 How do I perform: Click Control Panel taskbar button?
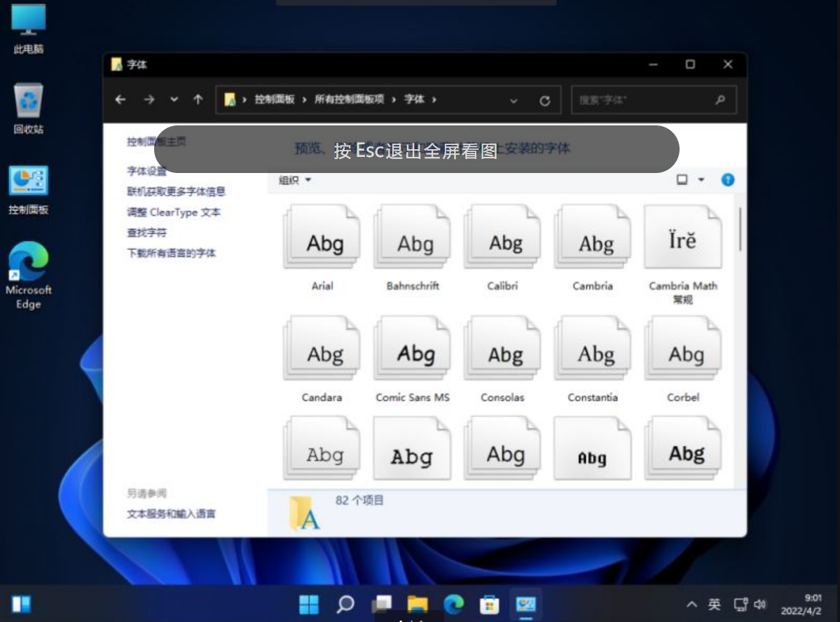(525, 604)
